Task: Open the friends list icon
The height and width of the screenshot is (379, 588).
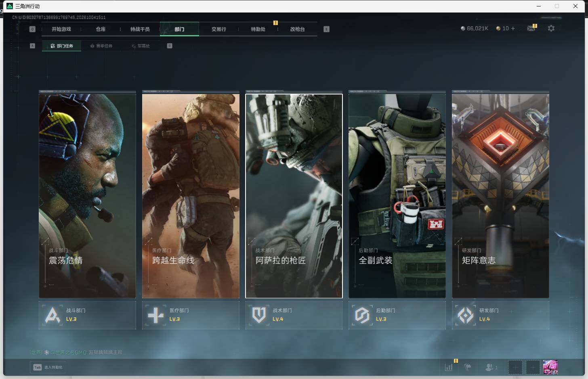Action: 489,367
